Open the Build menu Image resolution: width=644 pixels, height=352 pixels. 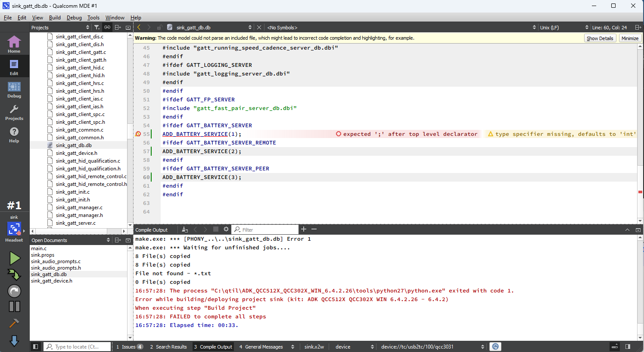[55, 18]
